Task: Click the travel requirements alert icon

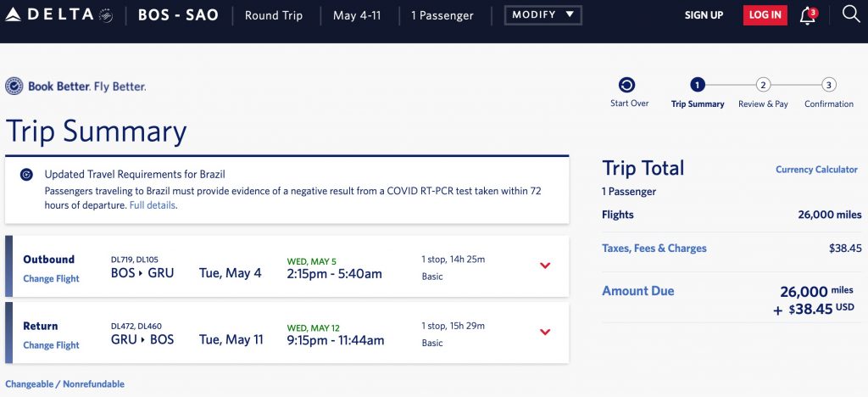Action: 26,174
